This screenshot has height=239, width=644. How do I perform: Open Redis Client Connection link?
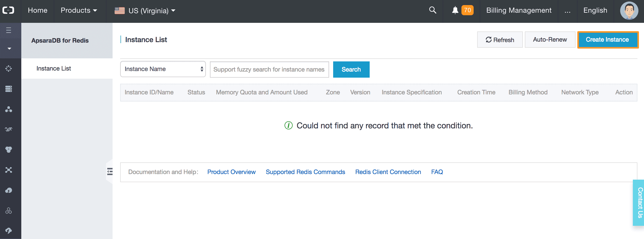[388, 172]
